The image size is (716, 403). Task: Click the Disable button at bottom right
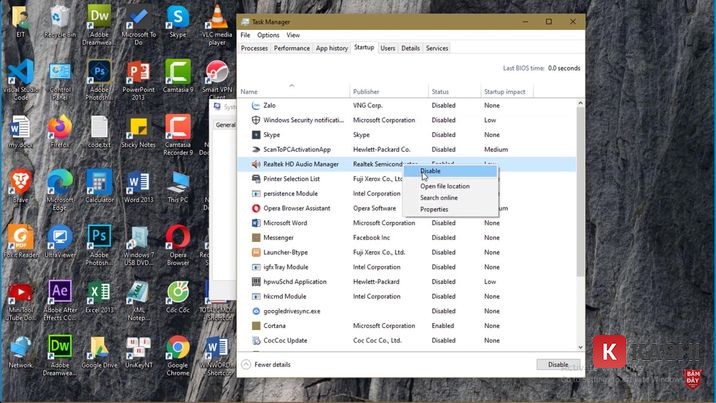click(558, 365)
